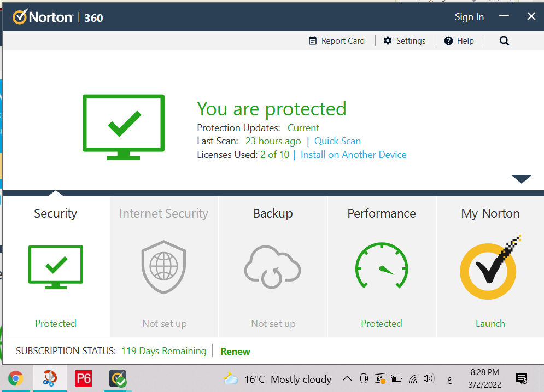Select the Internet Security shield globe icon
The height and width of the screenshot is (392, 544).
click(x=164, y=267)
